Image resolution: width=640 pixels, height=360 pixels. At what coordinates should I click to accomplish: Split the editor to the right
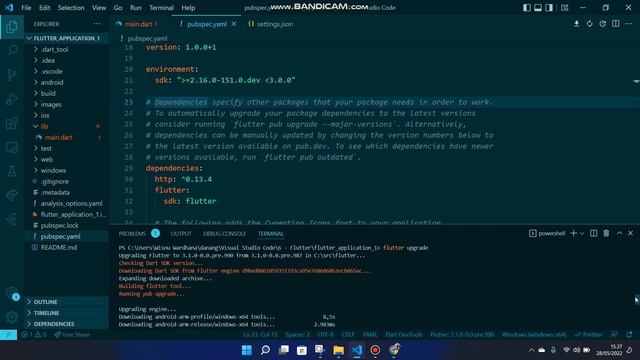[x=616, y=24]
